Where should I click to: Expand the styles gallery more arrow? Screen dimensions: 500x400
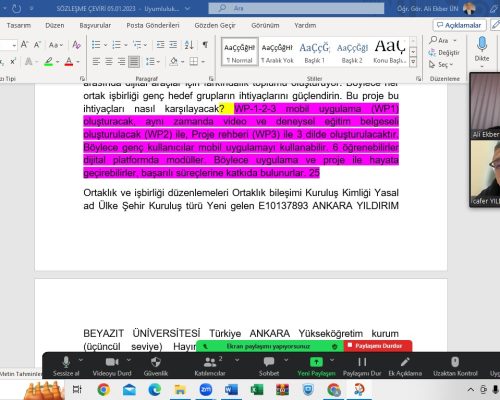coord(413,62)
